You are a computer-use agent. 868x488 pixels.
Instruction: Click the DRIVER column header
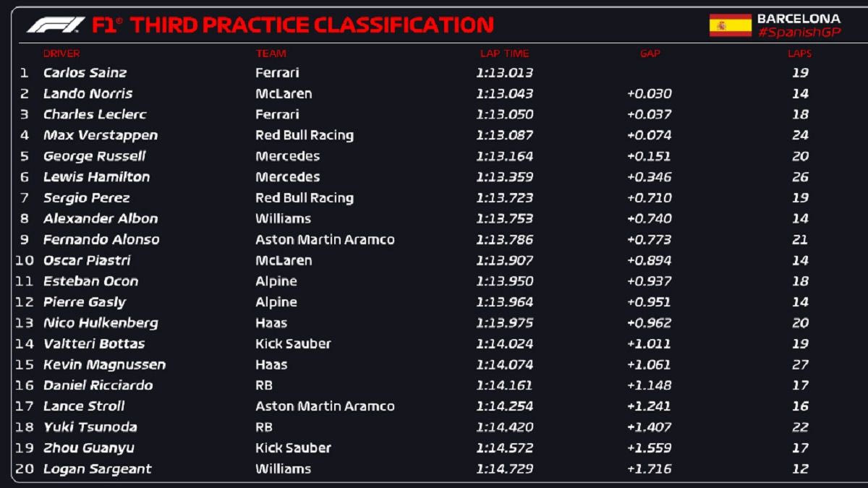[61, 53]
